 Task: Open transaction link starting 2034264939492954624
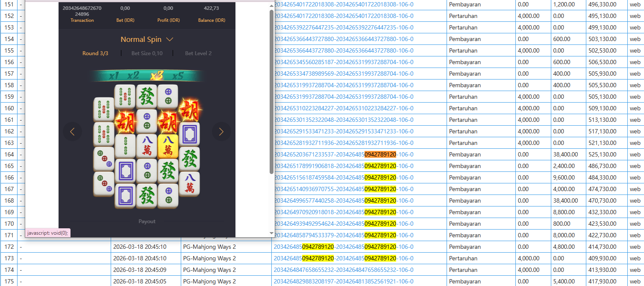(344, 224)
